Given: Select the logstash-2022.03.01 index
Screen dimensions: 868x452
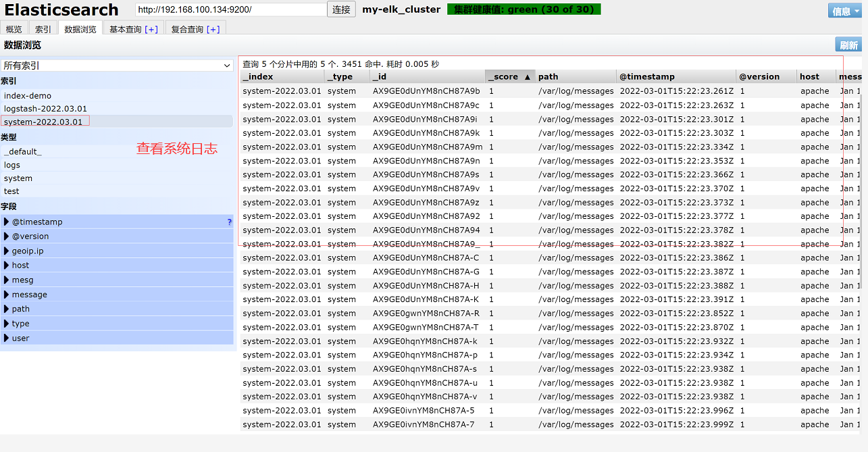Looking at the screenshot, I should click(x=117, y=109).
